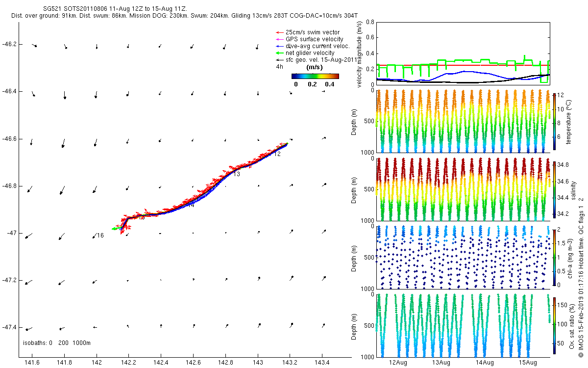Click the Ox. sat. ratio color bar
588x368 pixels.
pos(554,325)
